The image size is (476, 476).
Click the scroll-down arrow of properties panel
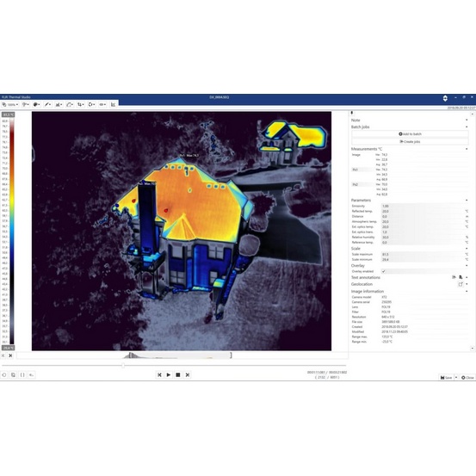tap(472, 349)
